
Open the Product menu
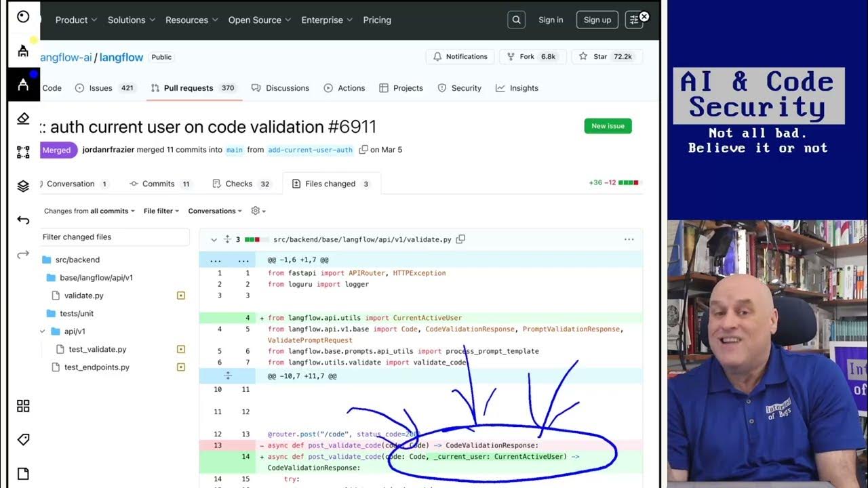(x=76, y=20)
